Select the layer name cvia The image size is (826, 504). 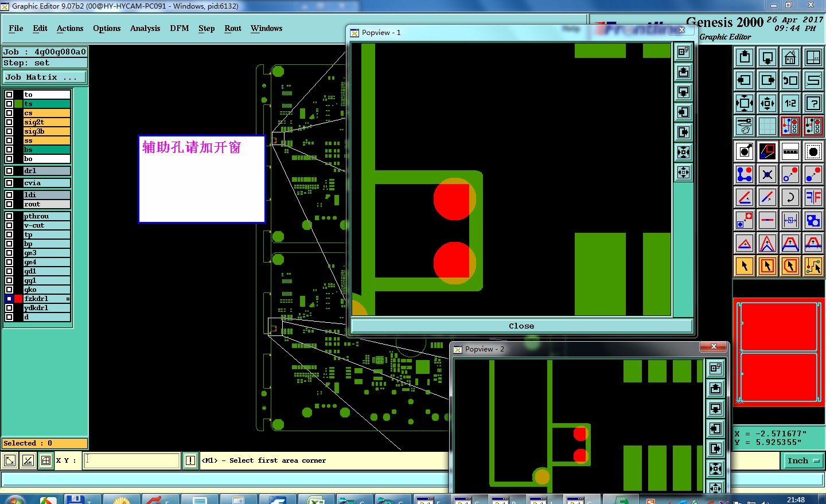click(46, 183)
